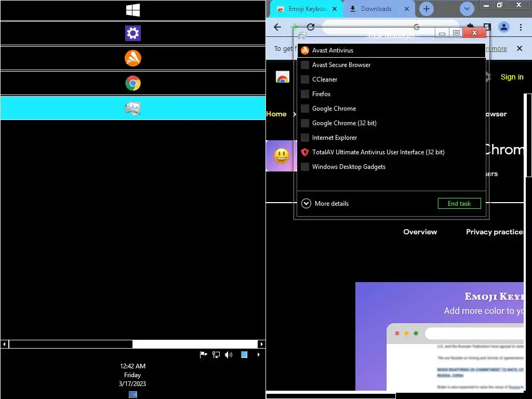Open Avast Antivirus from the taskbar

132,58
